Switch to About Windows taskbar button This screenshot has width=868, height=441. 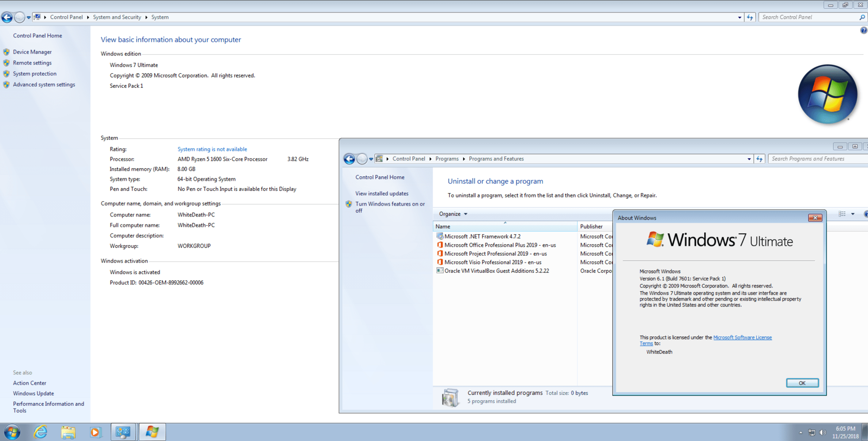(x=152, y=432)
